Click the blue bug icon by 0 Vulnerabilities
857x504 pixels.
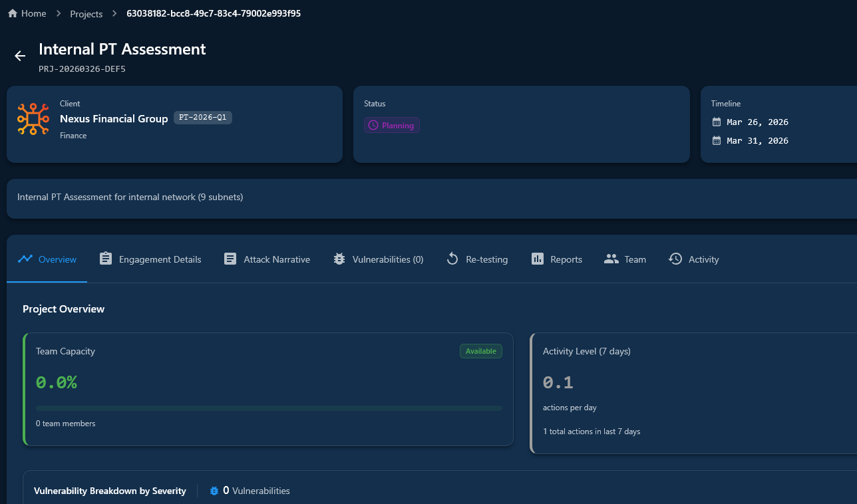[x=214, y=491]
